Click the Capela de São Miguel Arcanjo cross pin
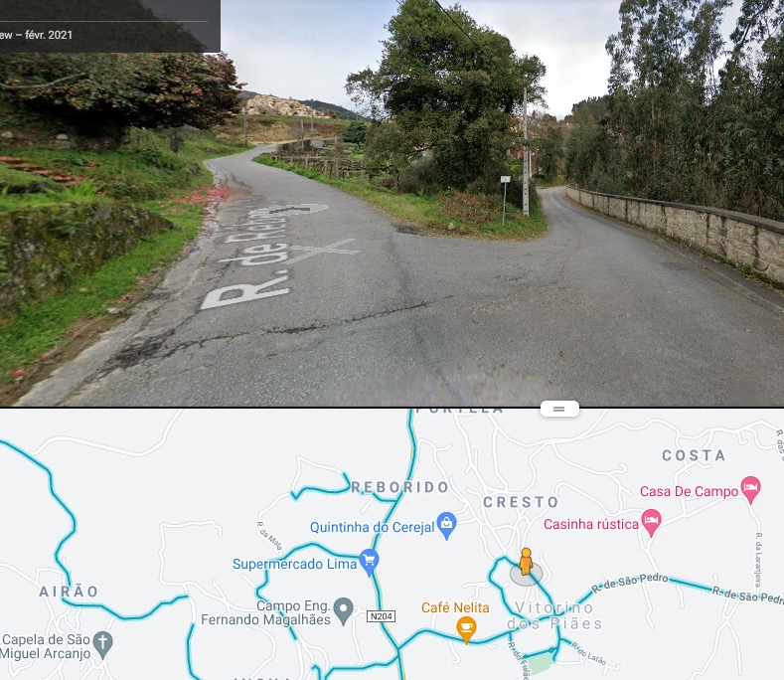Viewport: 784px width, 680px height. click(x=103, y=645)
